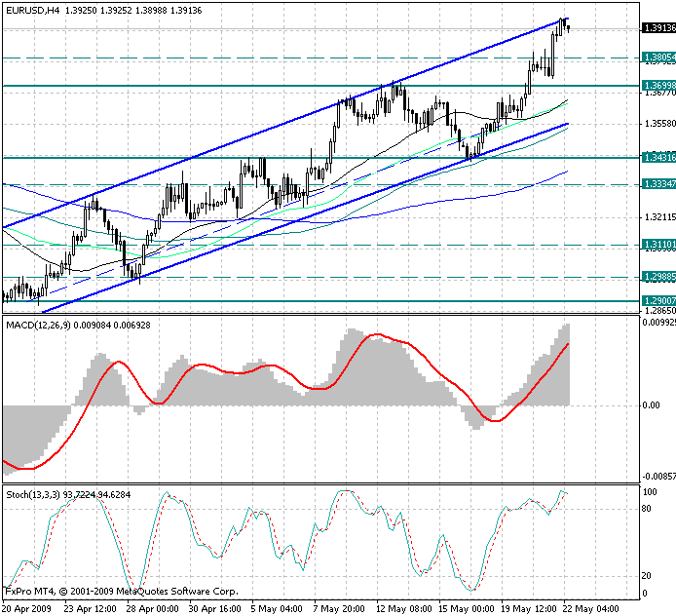Click the 22 May 04:00 time label
Image resolution: width=676 pixels, height=616 pixels.
(591, 609)
